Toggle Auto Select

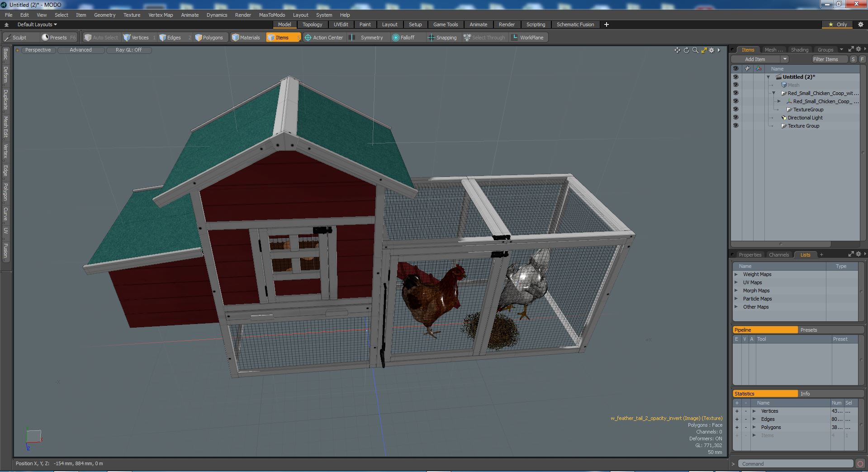point(102,38)
